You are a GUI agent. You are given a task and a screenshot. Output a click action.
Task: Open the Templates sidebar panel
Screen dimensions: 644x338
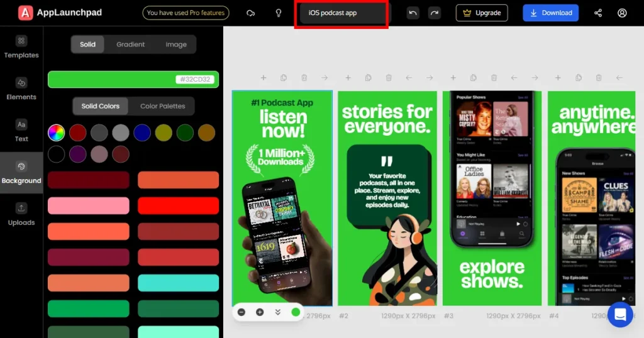(21, 47)
